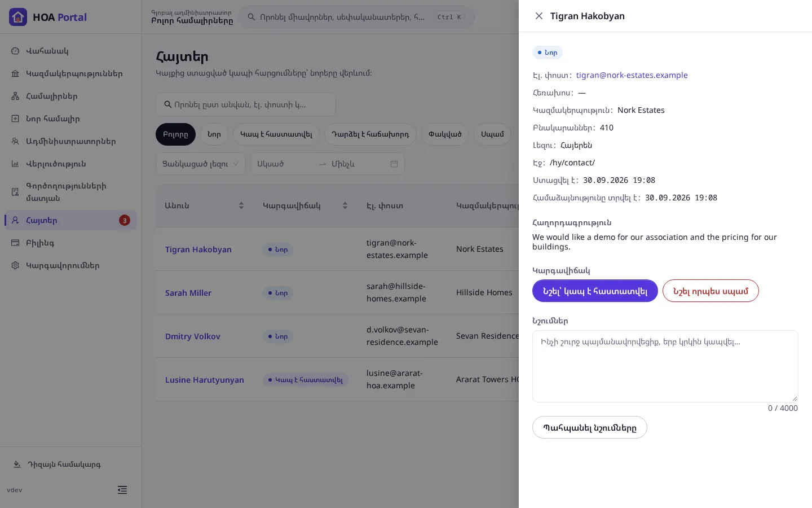Click the Նոր status badge in detail panel
Image resolution: width=812 pixels, height=508 pixels.
click(548, 52)
